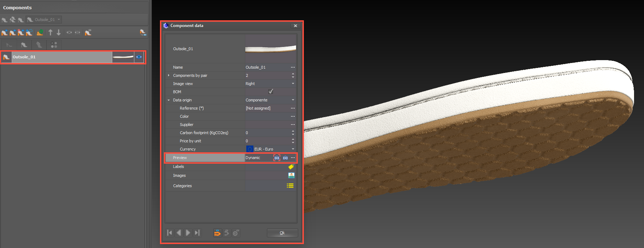644x248 pixels.
Task: Open the Categories list icon
Action: tap(290, 186)
